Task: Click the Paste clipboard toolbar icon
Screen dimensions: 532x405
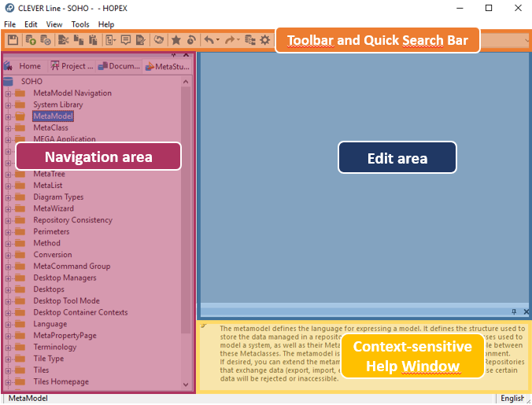Action: click(x=93, y=39)
